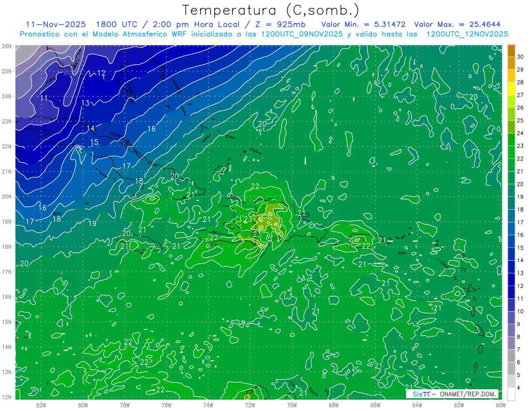Click the "Temperatura (C,somb.)" map title

pyautogui.click(x=271, y=10)
